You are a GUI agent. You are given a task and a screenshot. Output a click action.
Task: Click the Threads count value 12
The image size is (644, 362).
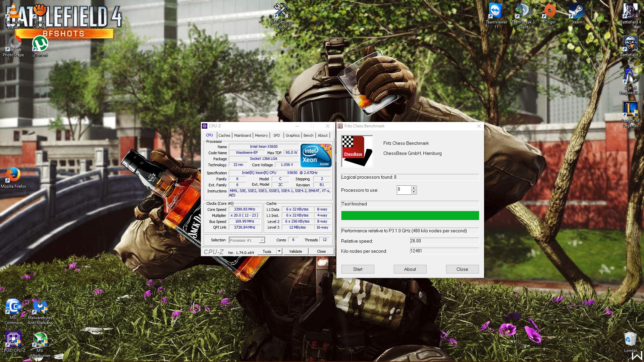(324, 240)
